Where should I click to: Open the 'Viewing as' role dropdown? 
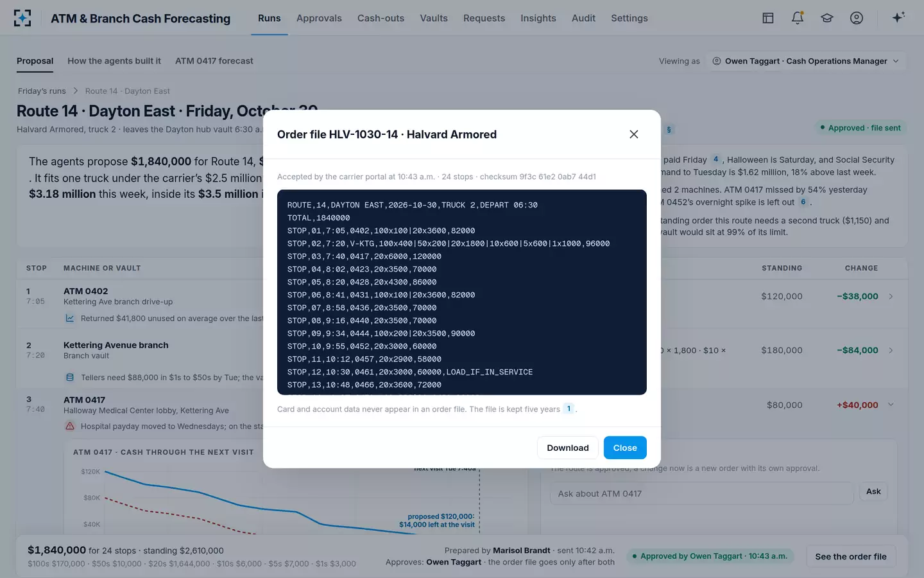806,61
